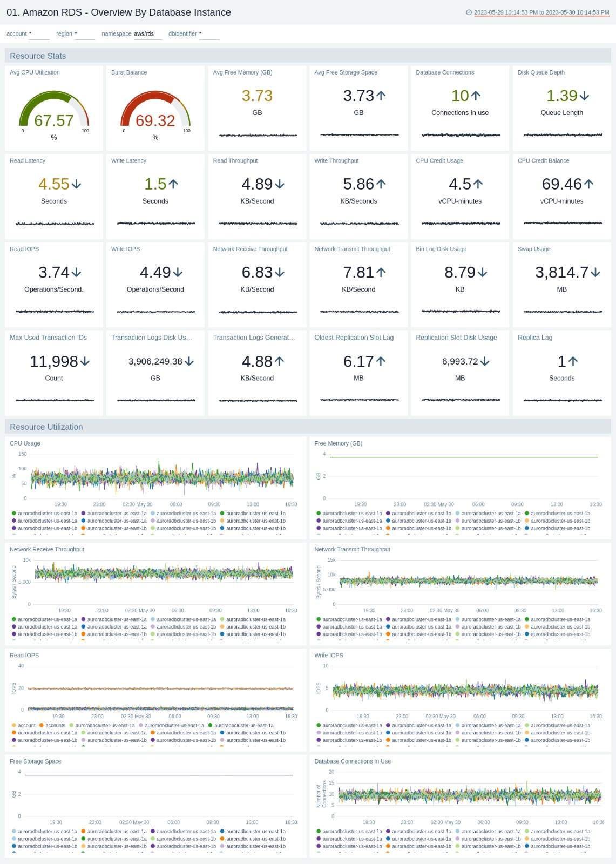Screen dimensions: 616x864
Task: Click the 69.32 burst balance value
Action: click(x=155, y=120)
